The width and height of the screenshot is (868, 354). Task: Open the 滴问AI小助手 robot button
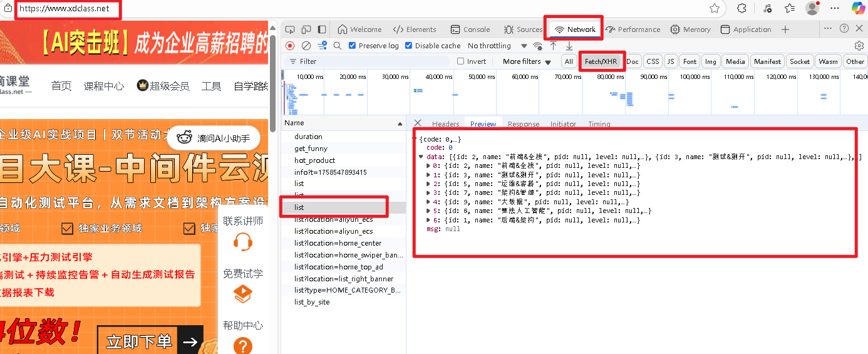click(x=214, y=138)
